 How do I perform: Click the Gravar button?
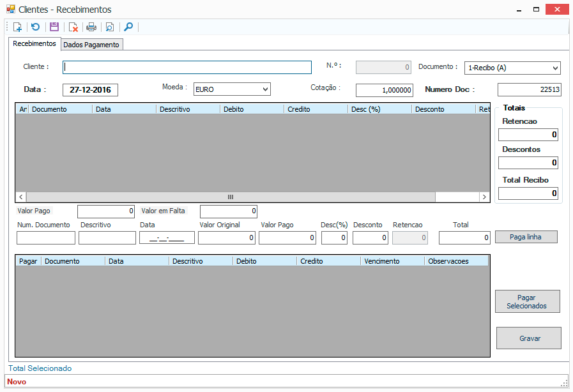pyautogui.click(x=529, y=338)
